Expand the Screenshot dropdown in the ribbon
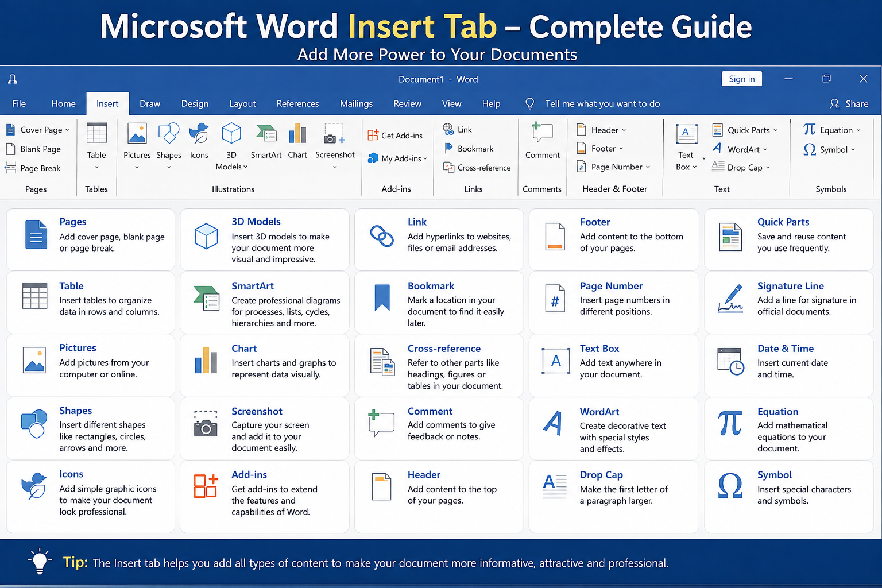This screenshot has width=882, height=588. [335, 168]
